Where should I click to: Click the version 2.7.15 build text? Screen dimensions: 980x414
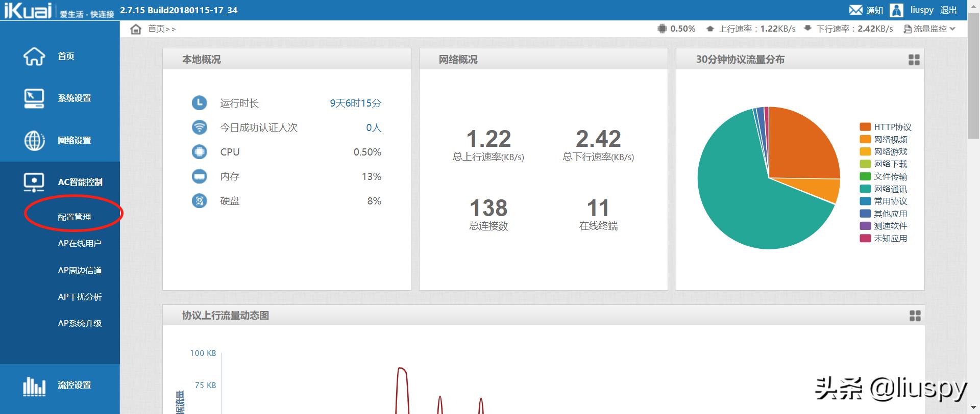pyautogui.click(x=179, y=10)
